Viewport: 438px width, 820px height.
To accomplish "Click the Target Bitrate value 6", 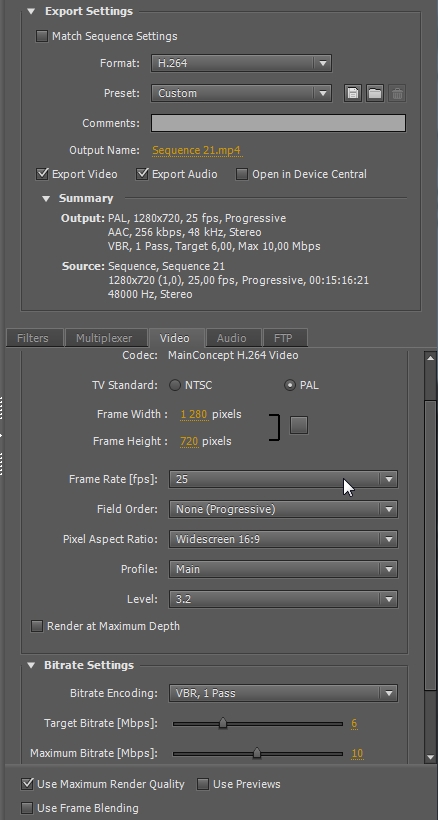I will click(354, 723).
